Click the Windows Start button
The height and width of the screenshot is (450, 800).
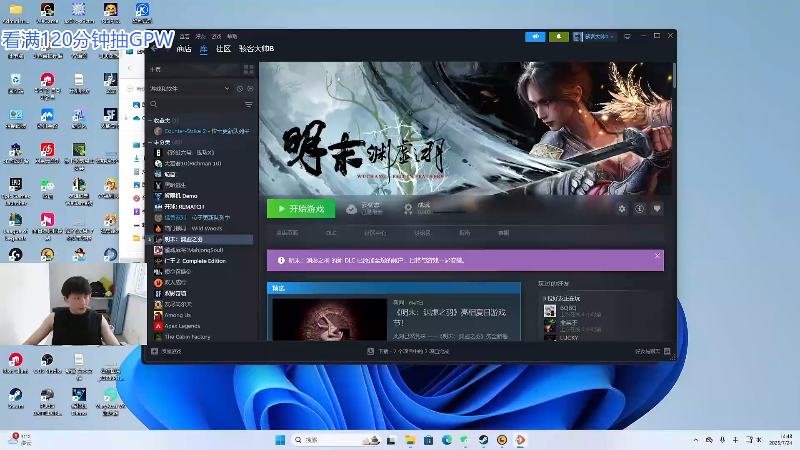pos(280,440)
